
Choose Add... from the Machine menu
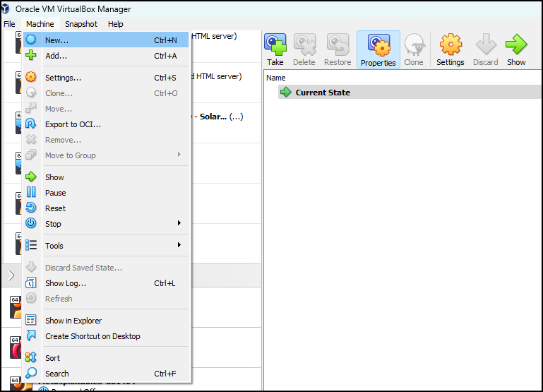click(106, 55)
